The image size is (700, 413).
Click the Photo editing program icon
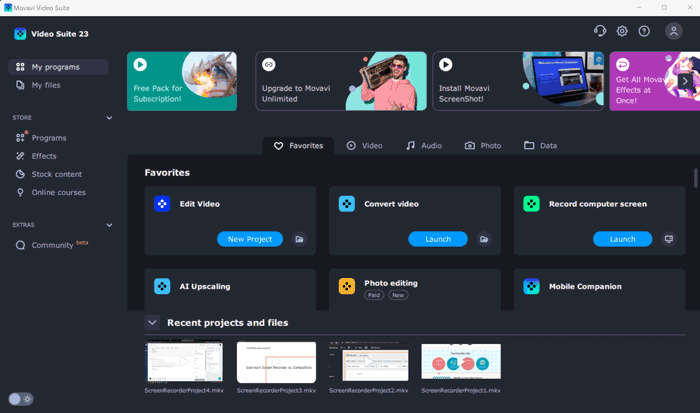347,286
